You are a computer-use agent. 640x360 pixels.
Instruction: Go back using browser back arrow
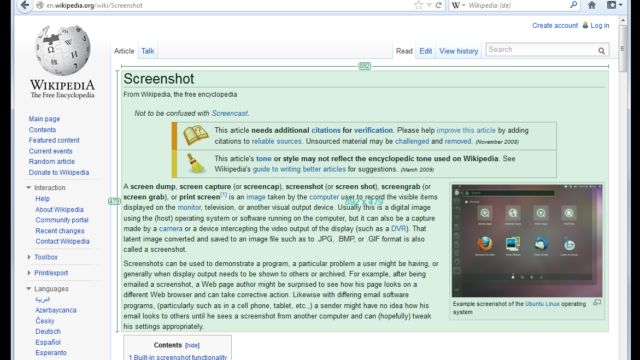click(25, 5)
